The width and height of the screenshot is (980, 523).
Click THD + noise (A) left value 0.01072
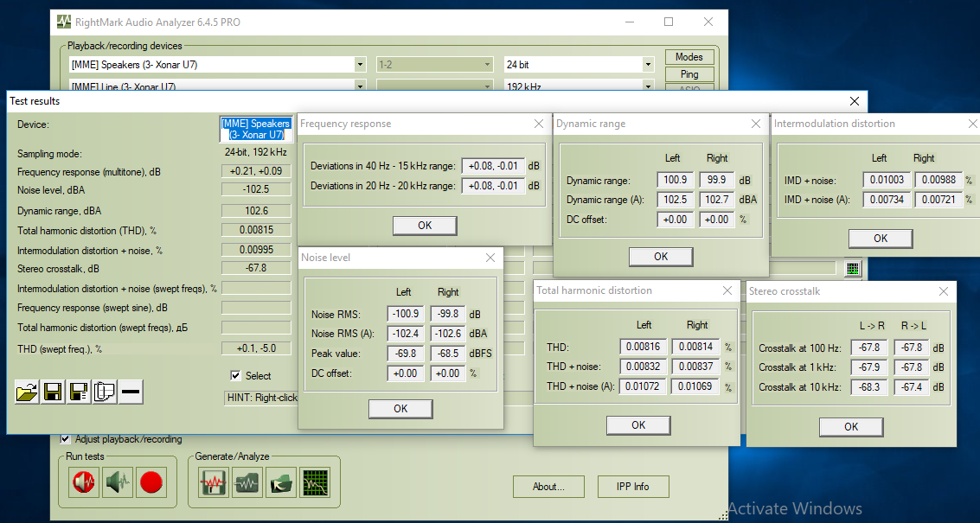pyautogui.click(x=644, y=386)
